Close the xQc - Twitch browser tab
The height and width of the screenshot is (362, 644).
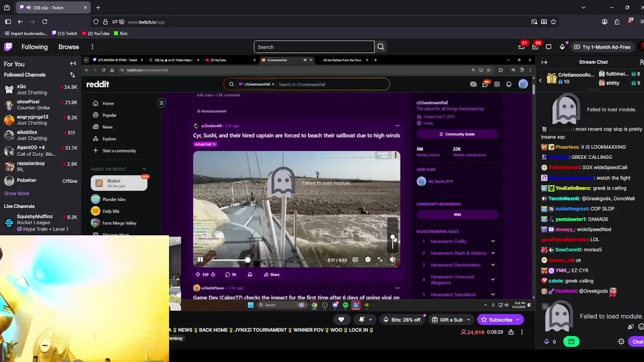[x=85, y=8]
